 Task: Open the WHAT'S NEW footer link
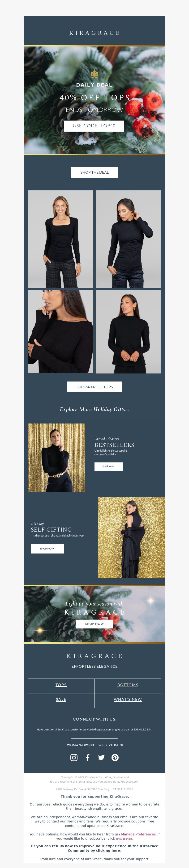click(128, 700)
